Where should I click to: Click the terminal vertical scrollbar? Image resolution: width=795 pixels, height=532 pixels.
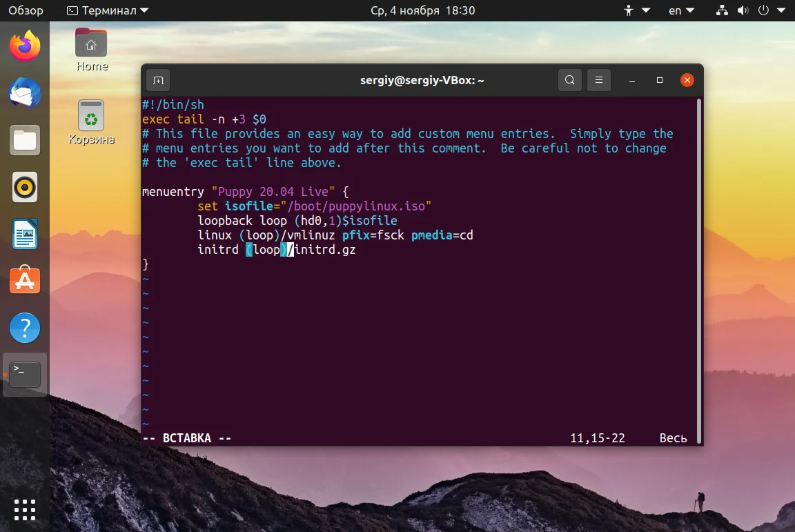point(699,270)
